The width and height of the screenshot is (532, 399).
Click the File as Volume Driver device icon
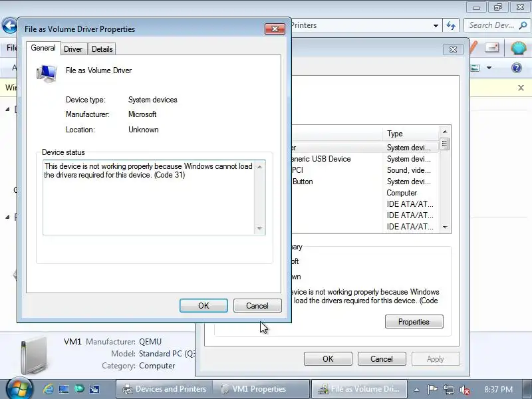coord(47,74)
